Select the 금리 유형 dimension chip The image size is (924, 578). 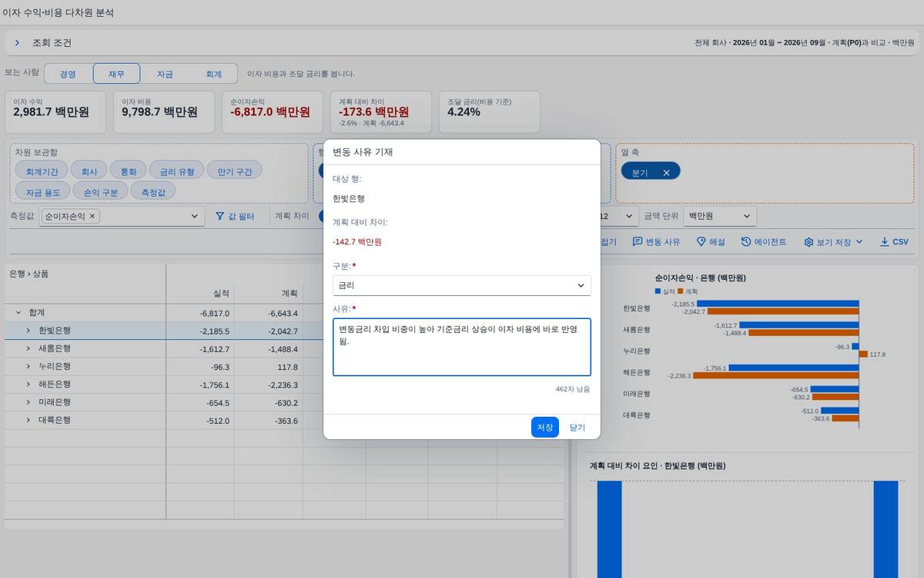click(176, 171)
